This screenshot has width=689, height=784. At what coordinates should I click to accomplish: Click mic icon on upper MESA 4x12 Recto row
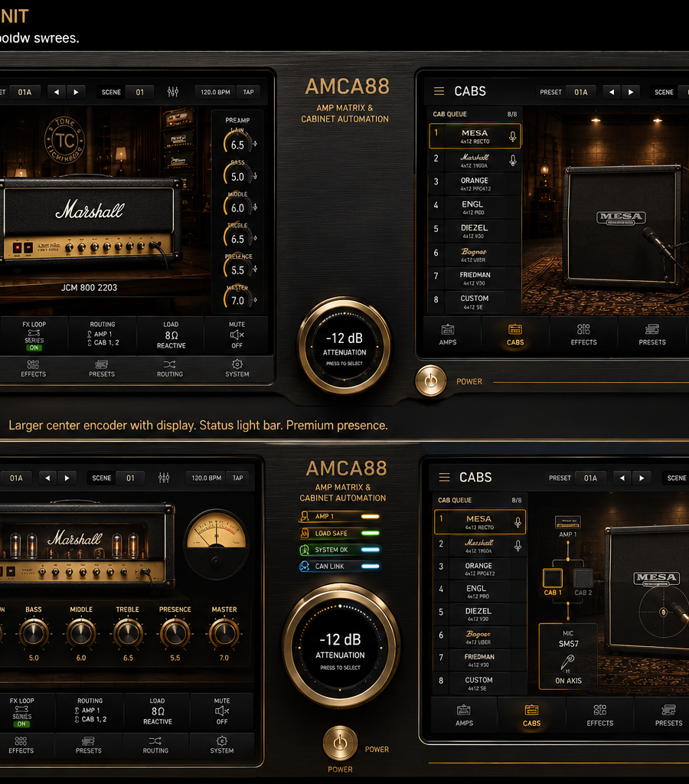tap(512, 136)
